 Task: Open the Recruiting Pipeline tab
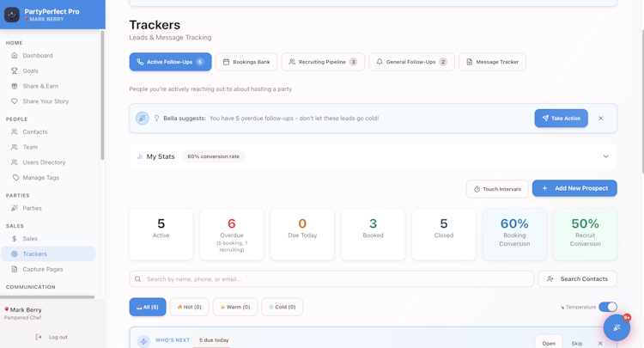click(323, 62)
